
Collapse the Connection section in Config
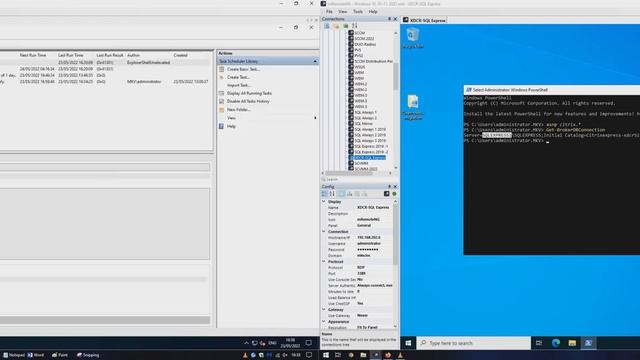pos(324,231)
